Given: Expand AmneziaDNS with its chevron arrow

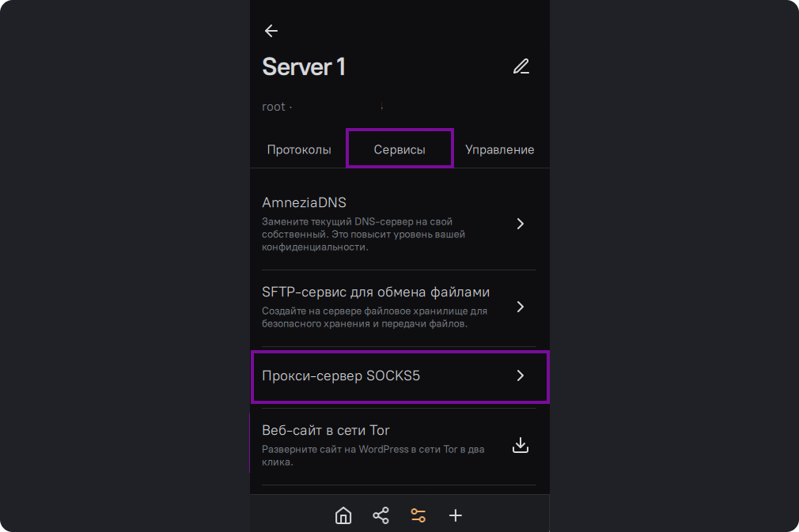Looking at the screenshot, I should 520,224.
